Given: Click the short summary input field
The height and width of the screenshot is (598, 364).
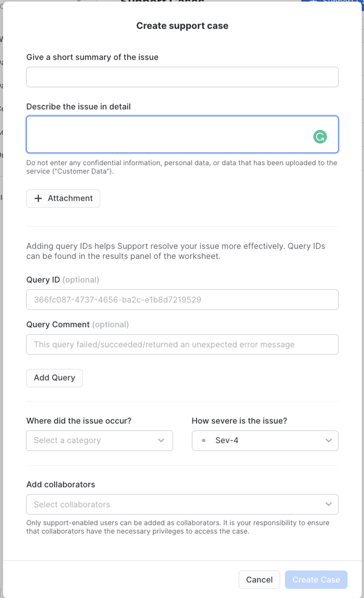Looking at the screenshot, I should point(182,77).
